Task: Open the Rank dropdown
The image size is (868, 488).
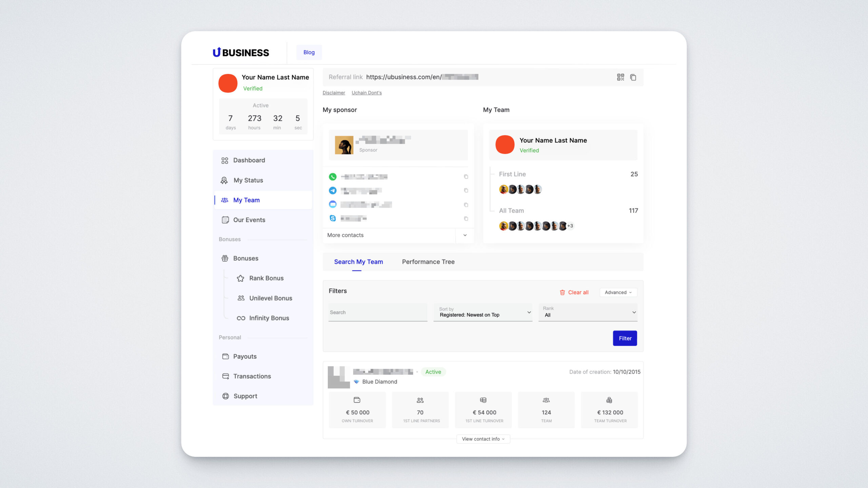Action: point(588,312)
